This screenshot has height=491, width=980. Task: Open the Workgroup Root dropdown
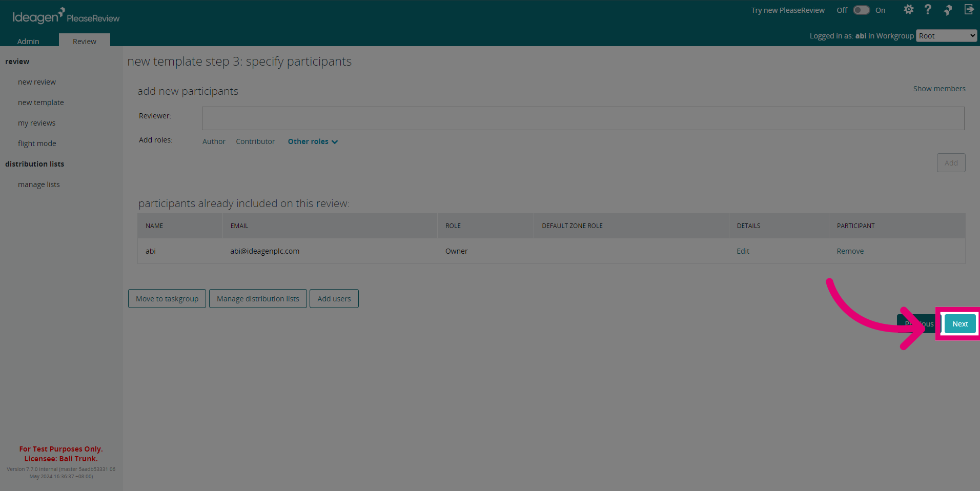(x=946, y=36)
